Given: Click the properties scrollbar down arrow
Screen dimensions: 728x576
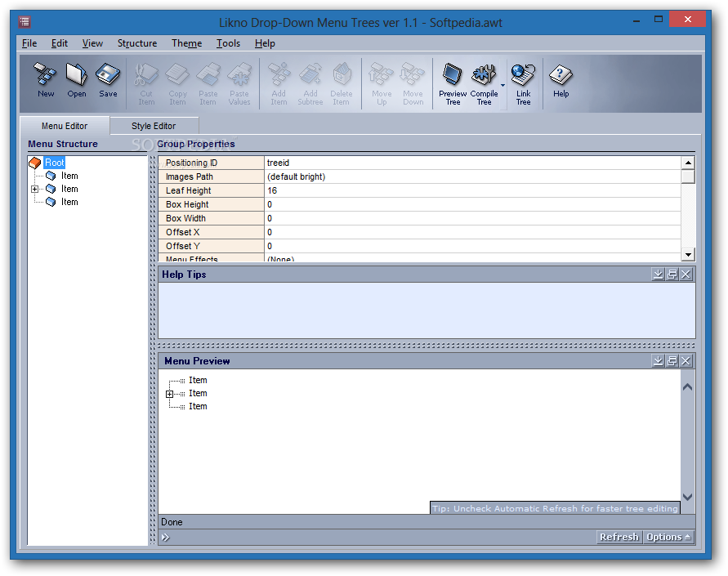Looking at the screenshot, I should click(688, 254).
